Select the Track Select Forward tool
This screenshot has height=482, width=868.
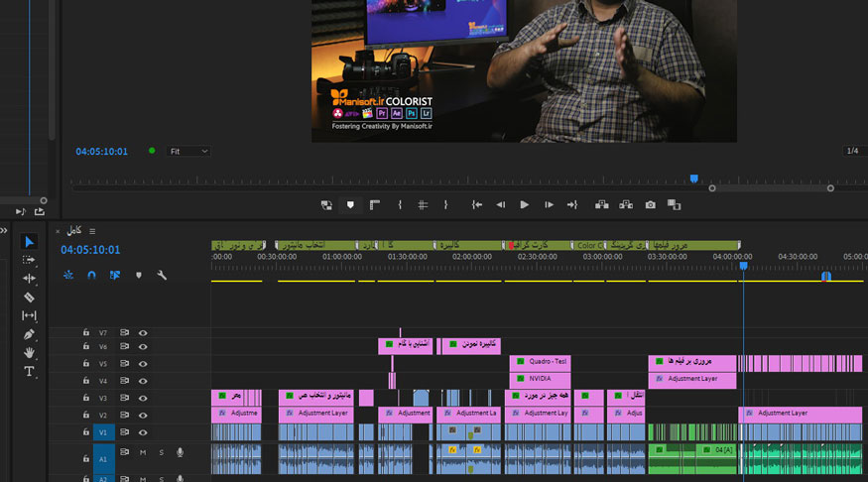pos(29,260)
